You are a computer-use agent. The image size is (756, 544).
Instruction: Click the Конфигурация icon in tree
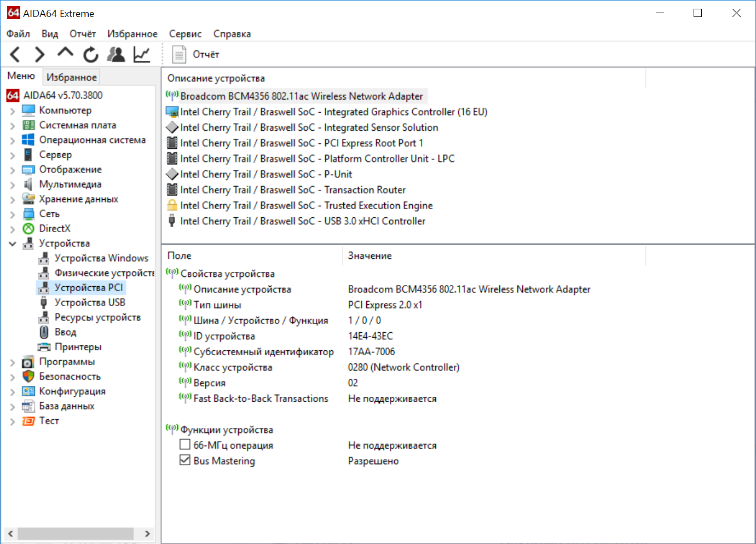point(28,391)
